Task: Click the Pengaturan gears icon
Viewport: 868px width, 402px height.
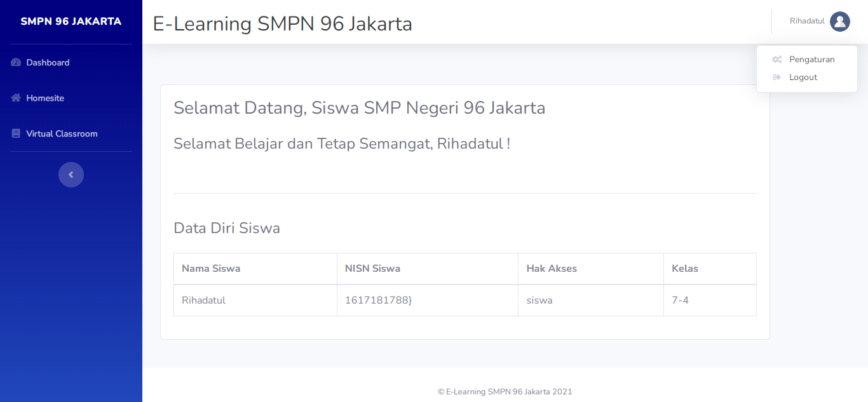Action: pos(776,60)
